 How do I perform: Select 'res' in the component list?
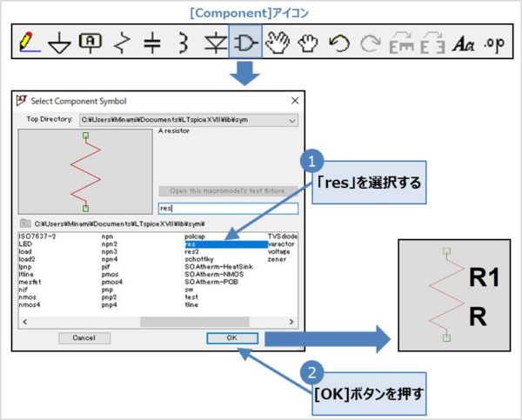(226, 244)
